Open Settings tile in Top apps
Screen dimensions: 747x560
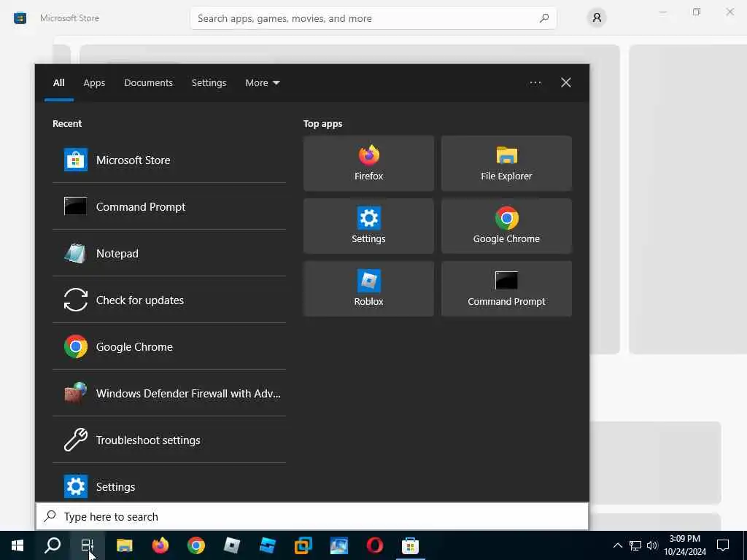[x=368, y=226]
